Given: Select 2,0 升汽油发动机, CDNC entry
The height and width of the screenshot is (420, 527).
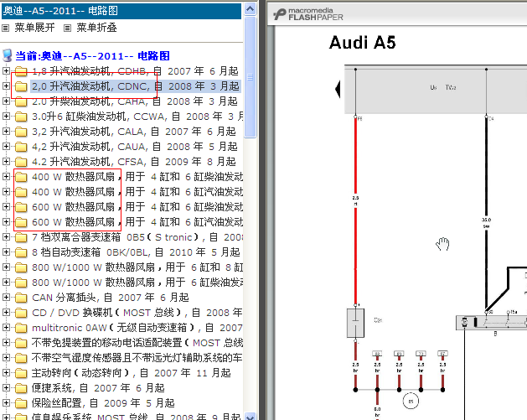Looking at the screenshot, I should click(x=136, y=86).
